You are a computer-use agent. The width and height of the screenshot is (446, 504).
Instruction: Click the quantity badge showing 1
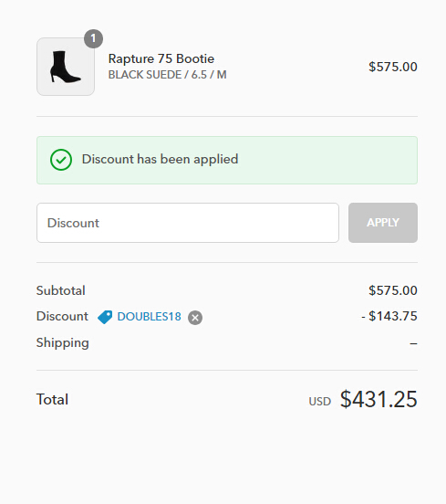93,39
